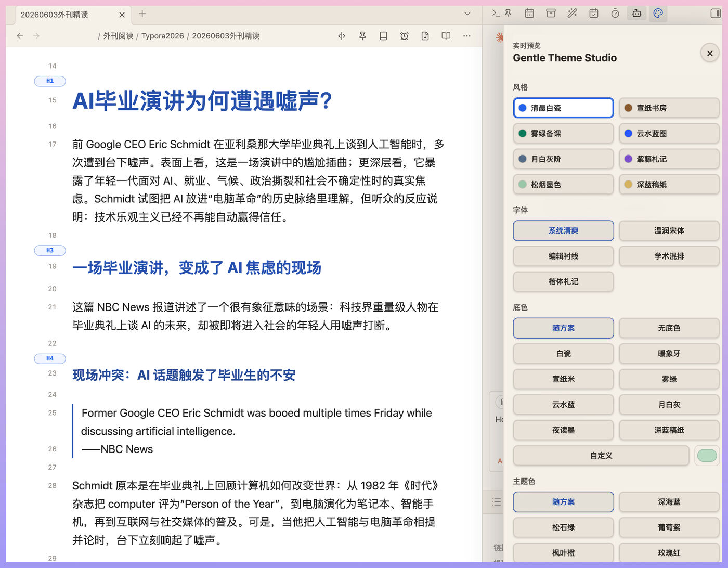Click the outline list icon behind panel
The height and width of the screenshot is (568, 728).
pyautogui.click(x=497, y=502)
